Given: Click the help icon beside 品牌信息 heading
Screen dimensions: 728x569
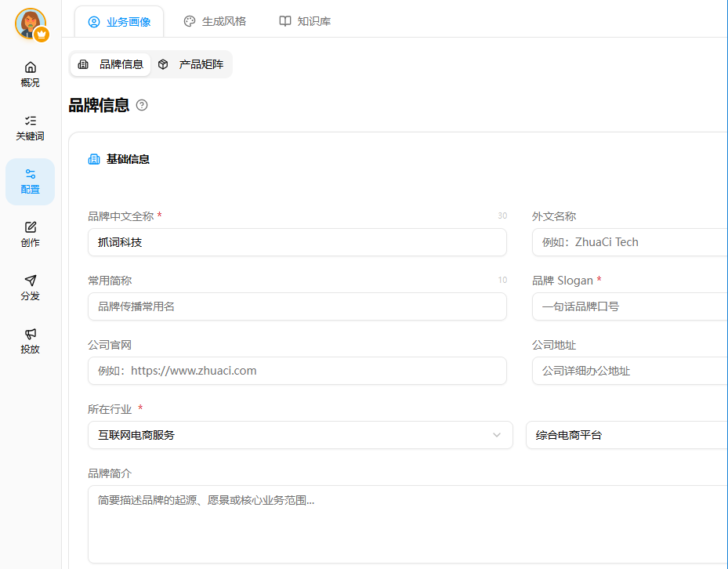Looking at the screenshot, I should tap(142, 105).
